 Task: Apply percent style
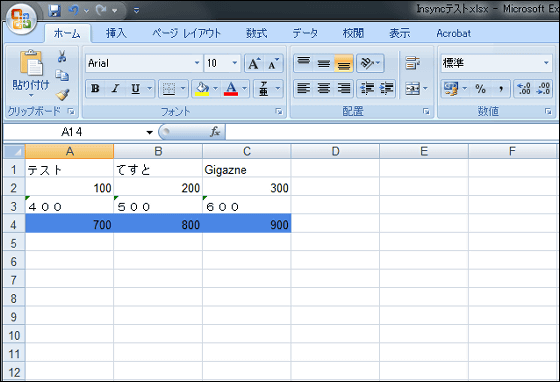[x=480, y=89]
